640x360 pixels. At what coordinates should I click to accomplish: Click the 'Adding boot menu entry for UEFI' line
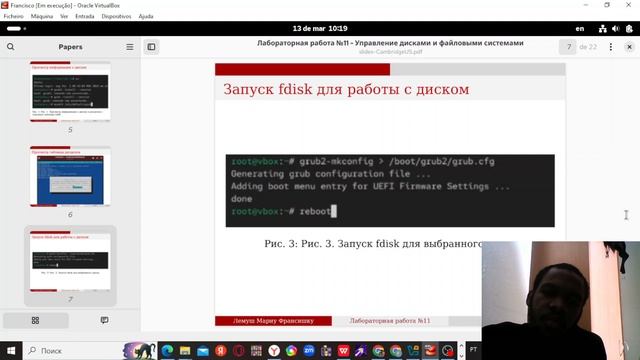370,187
